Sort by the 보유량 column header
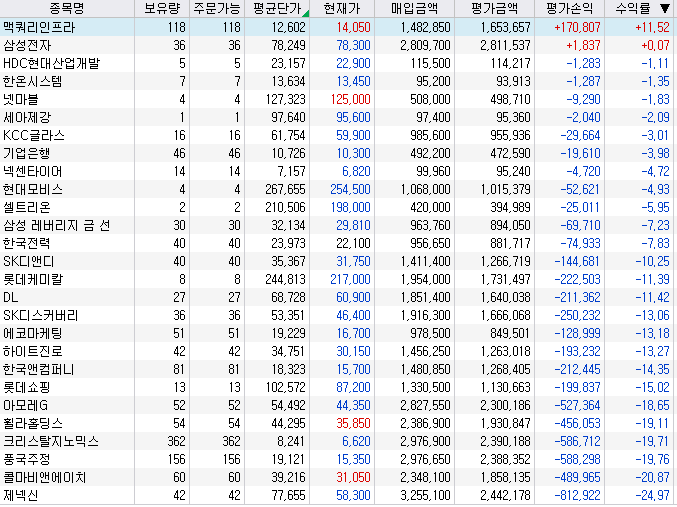 click(x=162, y=8)
